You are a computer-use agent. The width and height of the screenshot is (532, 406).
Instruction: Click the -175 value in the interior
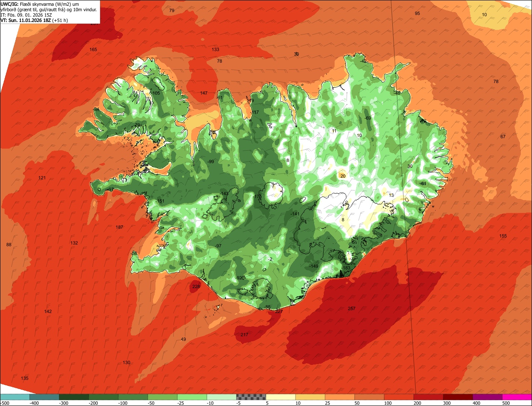[258, 196]
